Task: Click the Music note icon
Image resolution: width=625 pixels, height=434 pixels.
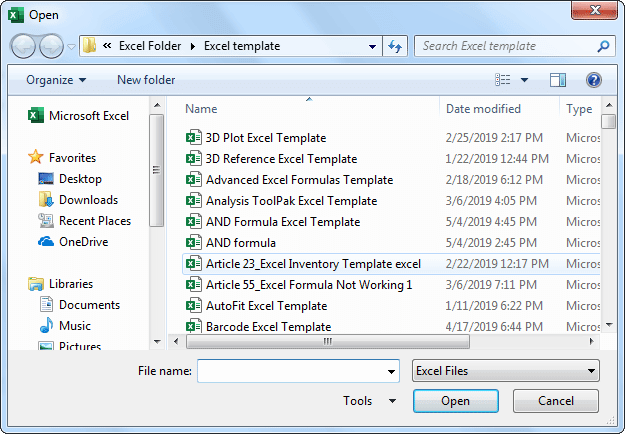Action: click(x=47, y=325)
